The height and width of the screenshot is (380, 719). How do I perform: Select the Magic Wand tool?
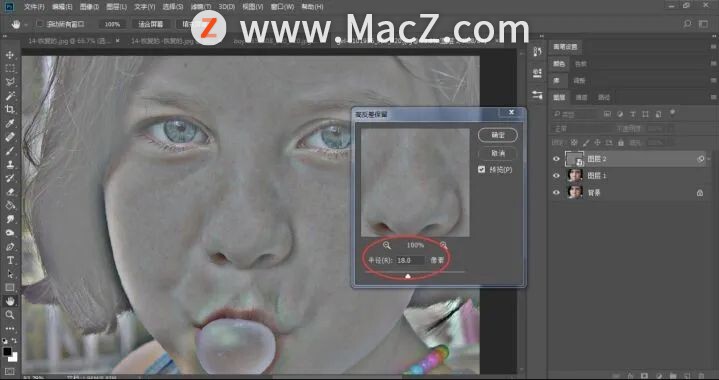pyautogui.click(x=10, y=96)
